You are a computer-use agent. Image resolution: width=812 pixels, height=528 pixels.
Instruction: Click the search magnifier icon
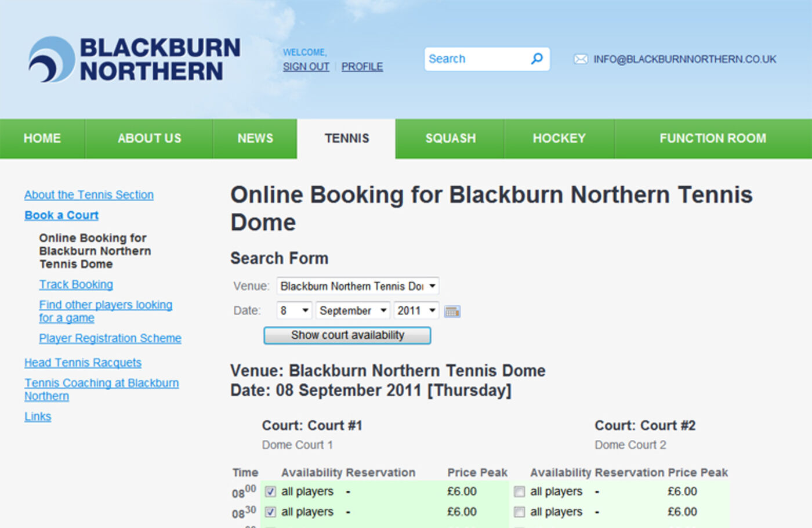click(x=537, y=59)
